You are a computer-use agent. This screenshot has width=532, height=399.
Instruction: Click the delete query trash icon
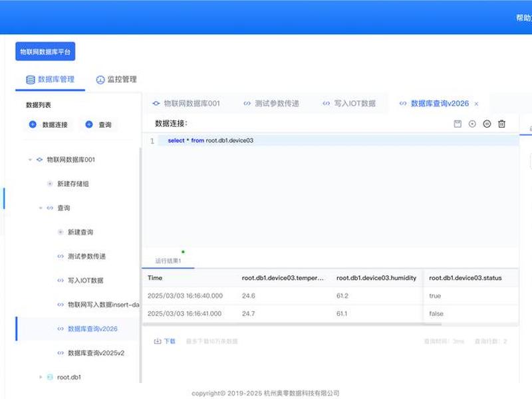click(x=501, y=124)
